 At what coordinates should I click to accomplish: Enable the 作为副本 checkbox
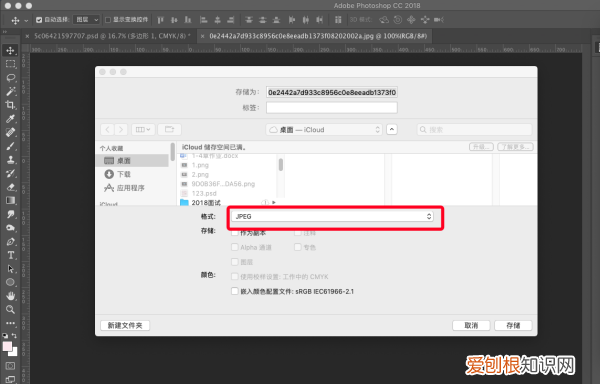235,233
